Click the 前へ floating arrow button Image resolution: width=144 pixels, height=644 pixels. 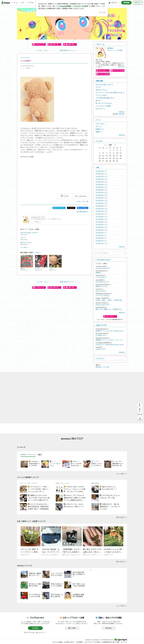pos(140,410)
